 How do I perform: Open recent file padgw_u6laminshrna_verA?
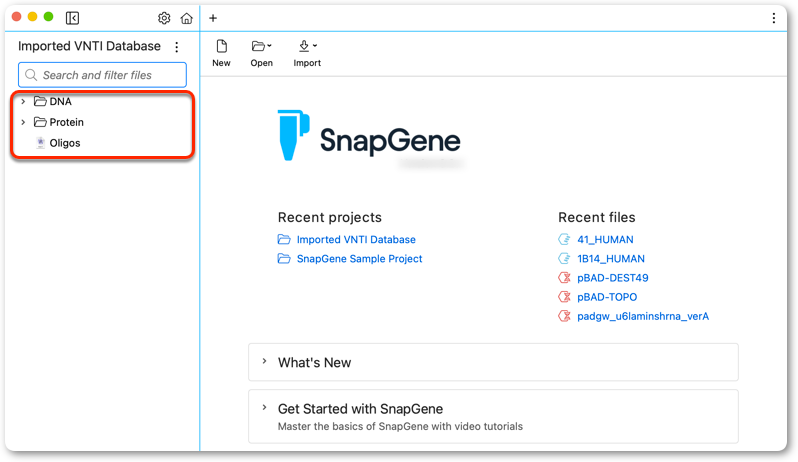[x=643, y=316]
